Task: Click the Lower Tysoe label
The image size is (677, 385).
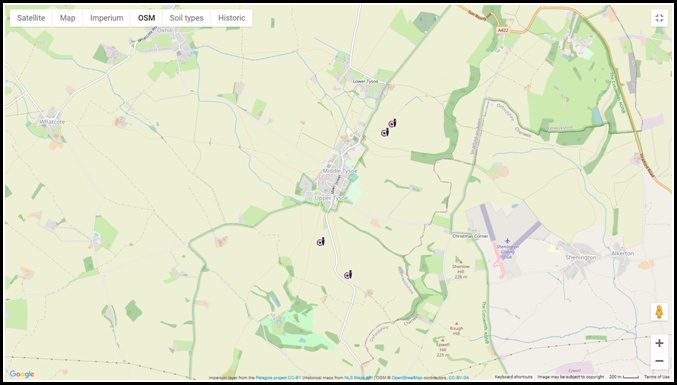Action: (365, 81)
